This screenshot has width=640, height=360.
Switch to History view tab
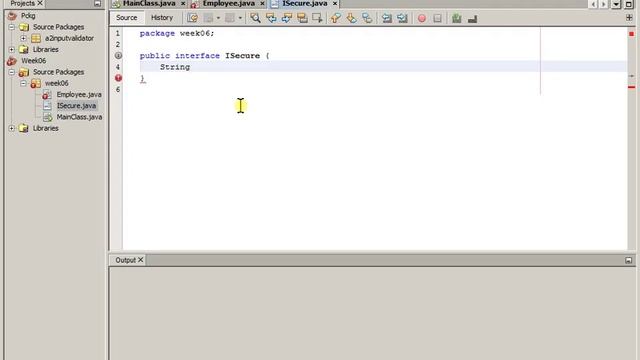(x=162, y=18)
